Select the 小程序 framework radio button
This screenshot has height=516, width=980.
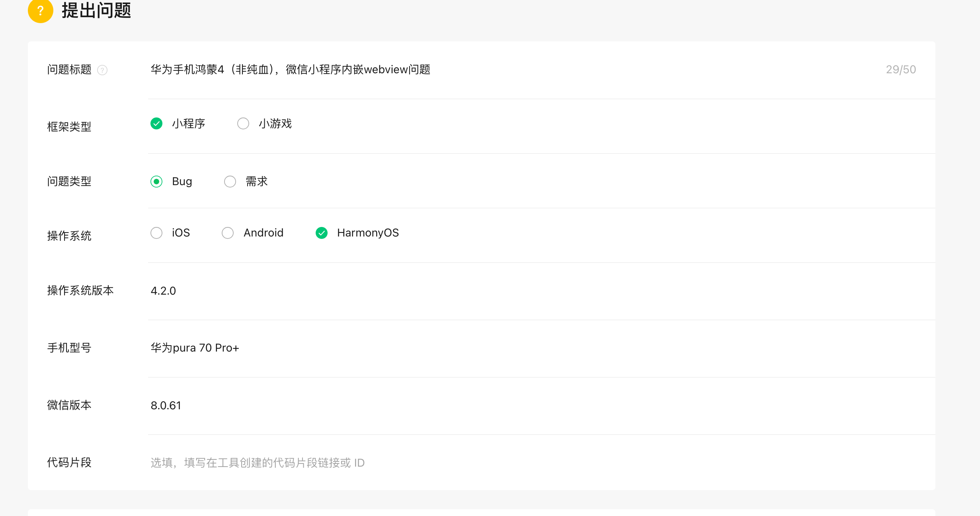tap(156, 124)
